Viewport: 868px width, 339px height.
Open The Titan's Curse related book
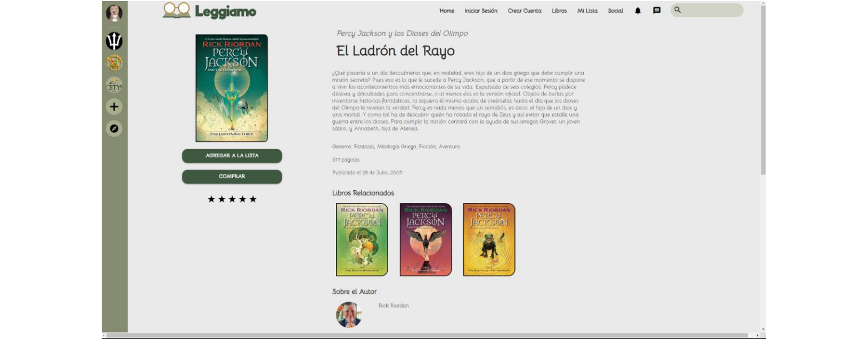pos(425,239)
